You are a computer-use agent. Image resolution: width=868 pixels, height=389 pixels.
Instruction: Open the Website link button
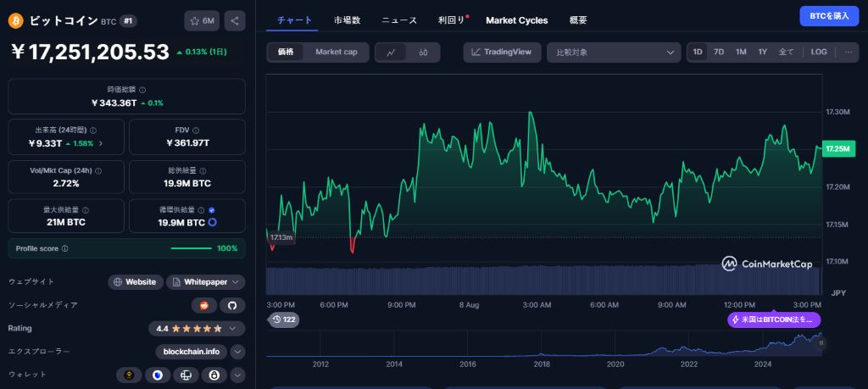click(x=136, y=282)
